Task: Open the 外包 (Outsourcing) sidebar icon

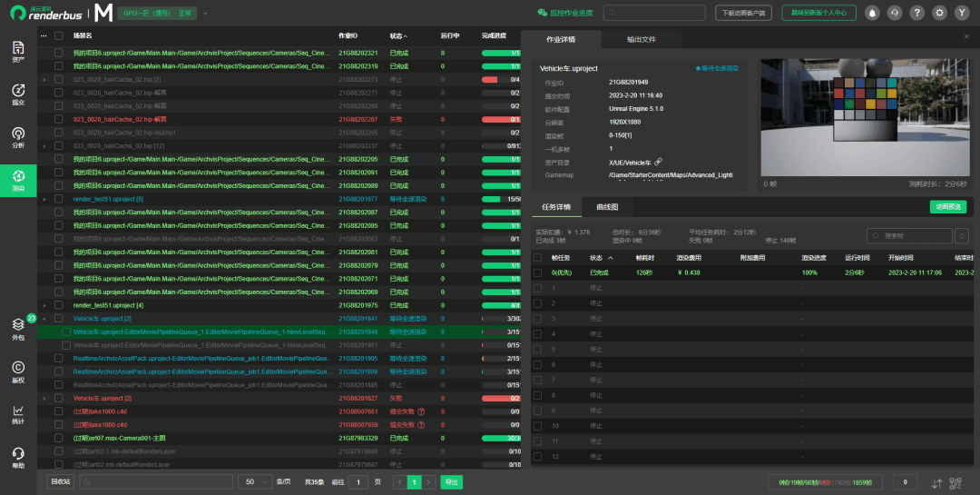Action: pos(17,328)
